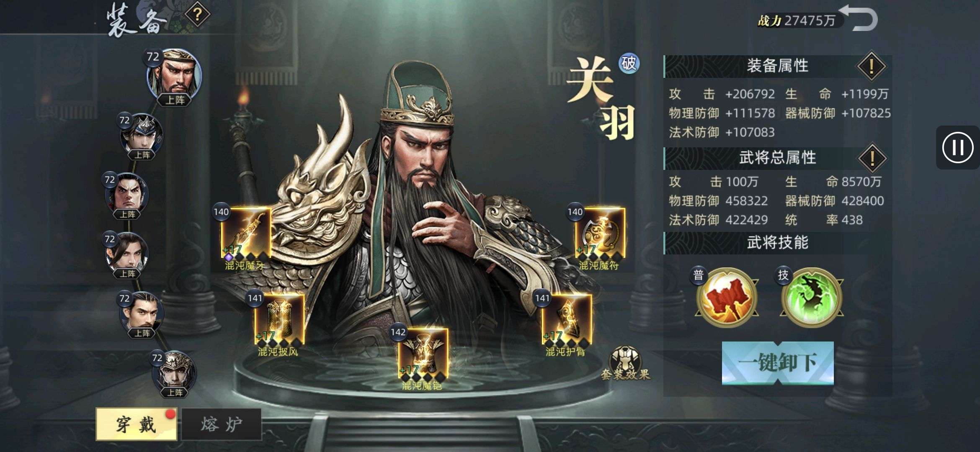The image size is (980, 452).
Task: Tap the pause recording button
Action: point(958,147)
